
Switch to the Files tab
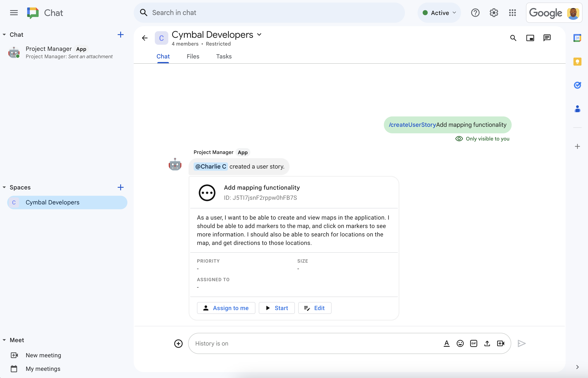pos(193,56)
